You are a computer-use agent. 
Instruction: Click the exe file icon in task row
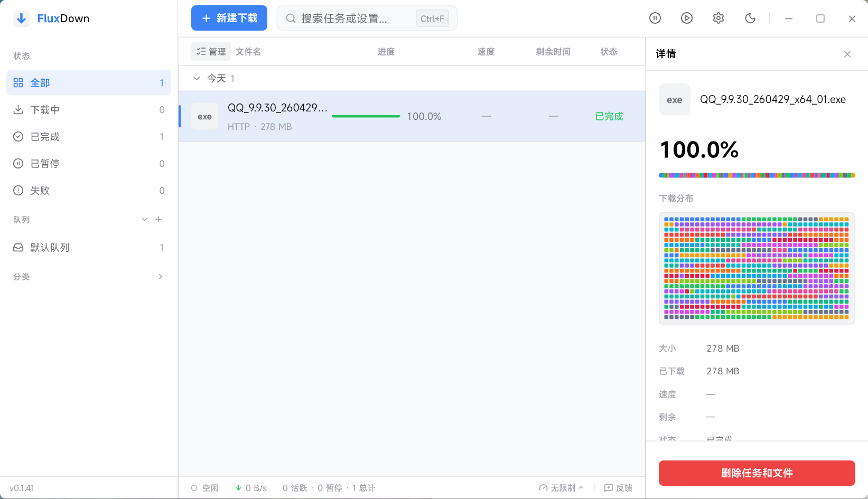205,117
